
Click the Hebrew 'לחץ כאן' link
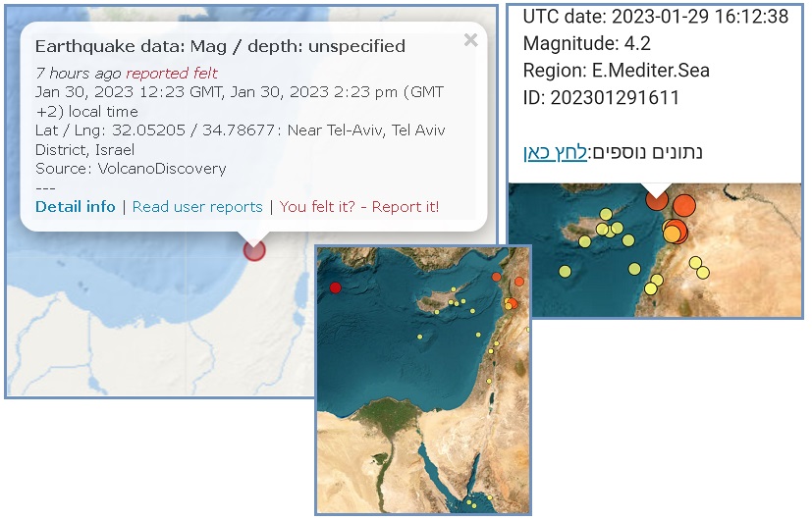(555, 152)
